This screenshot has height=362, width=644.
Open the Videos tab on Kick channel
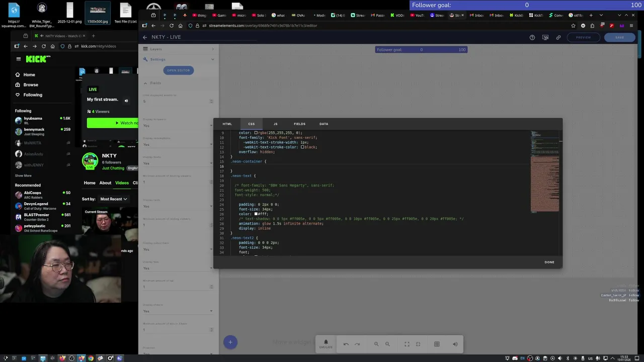(122, 183)
